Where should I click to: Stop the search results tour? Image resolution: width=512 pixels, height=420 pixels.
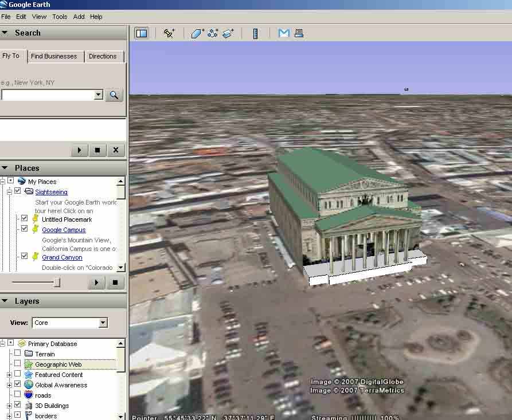[97, 150]
